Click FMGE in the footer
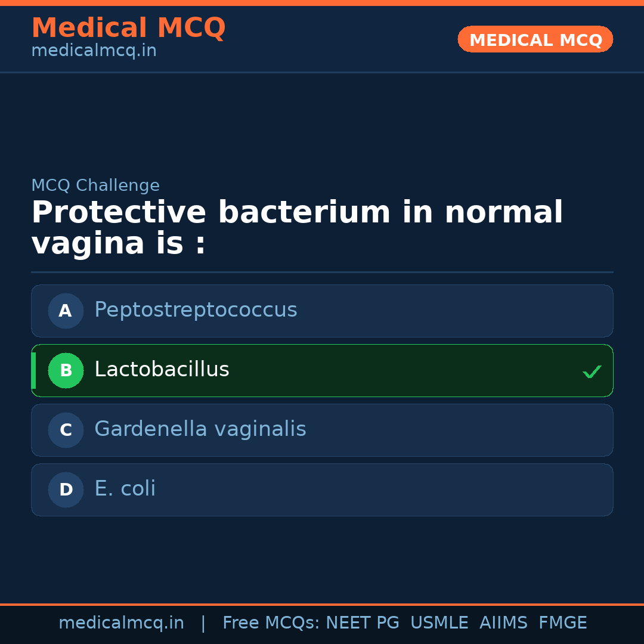644x644 pixels. pyautogui.click(x=562, y=623)
